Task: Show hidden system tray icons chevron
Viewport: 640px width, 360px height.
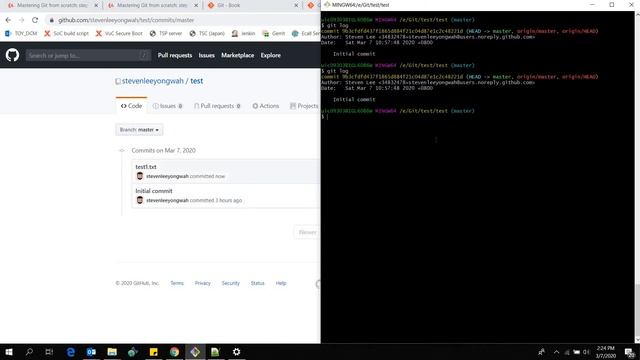Action: (x=556, y=352)
